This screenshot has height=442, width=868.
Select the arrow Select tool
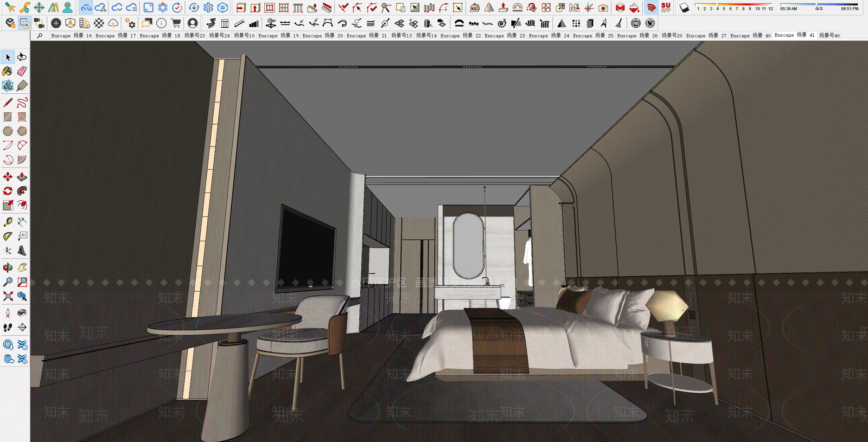[8, 57]
